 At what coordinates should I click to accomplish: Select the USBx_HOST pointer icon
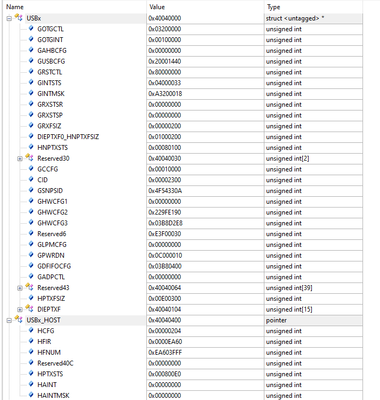tap(19, 320)
